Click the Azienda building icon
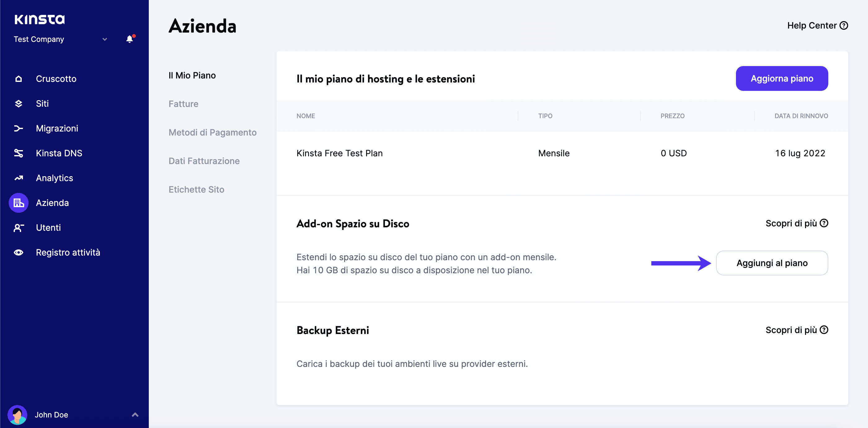Viewport: 868px width, 428px height. (19, 203)
